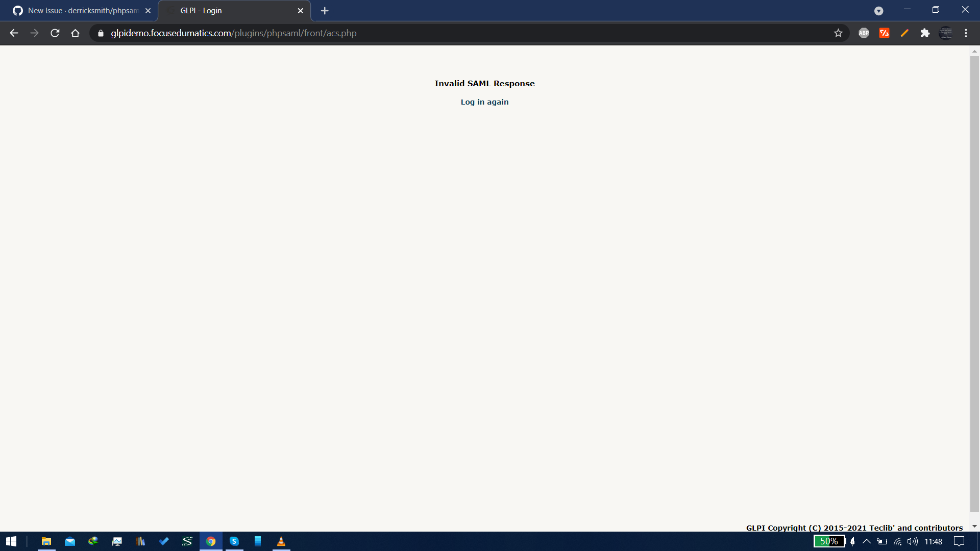Click the Log in again link
The image size is (980, 551).
(484, 102)
